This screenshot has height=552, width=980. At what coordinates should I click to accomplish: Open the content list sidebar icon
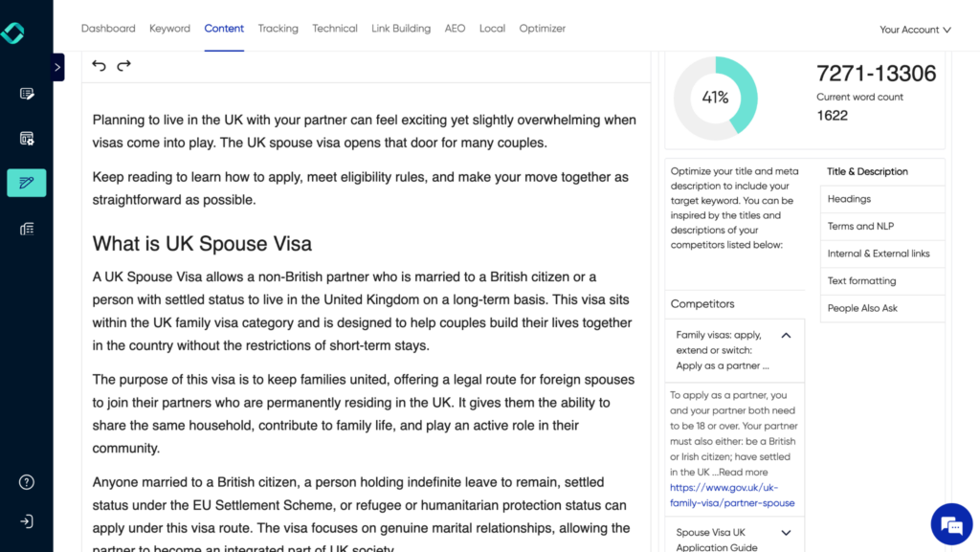click(26, 94)
